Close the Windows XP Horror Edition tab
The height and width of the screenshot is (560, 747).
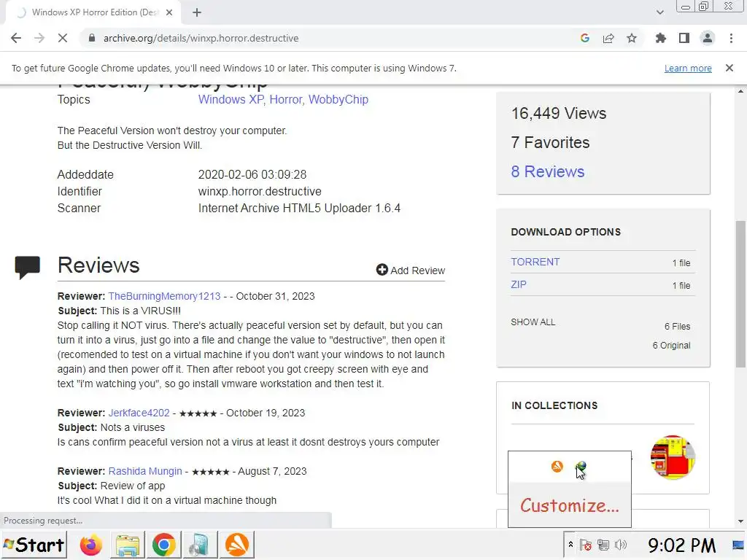point(169,12)
